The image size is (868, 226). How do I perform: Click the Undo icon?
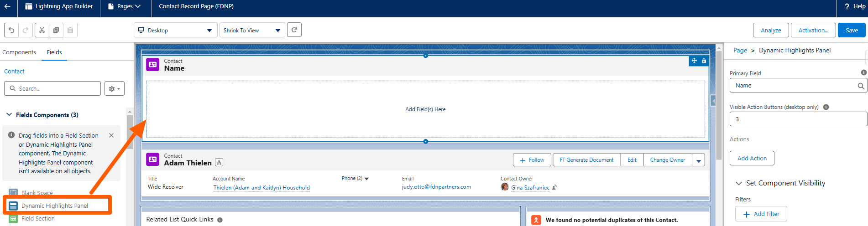pyautogui.click(x=12, y=30)
